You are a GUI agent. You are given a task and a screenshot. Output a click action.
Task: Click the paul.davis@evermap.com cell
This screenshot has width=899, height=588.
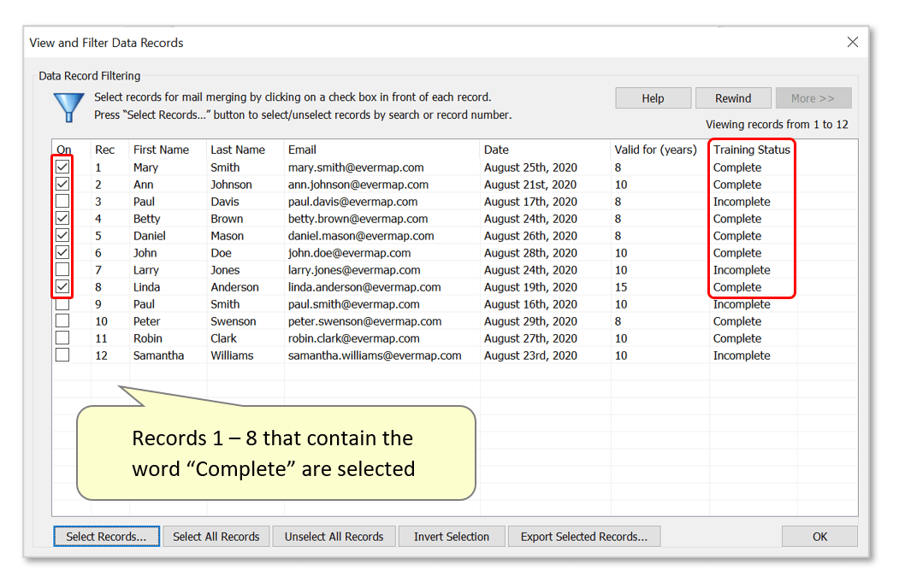pos(352,202)
